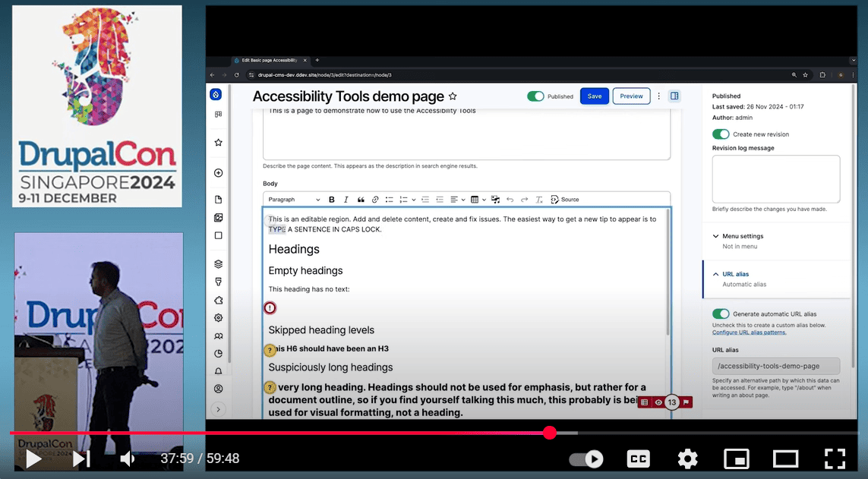Toggle closed captions CC button
The image size is (868, 479).
[x=638, y=459]
